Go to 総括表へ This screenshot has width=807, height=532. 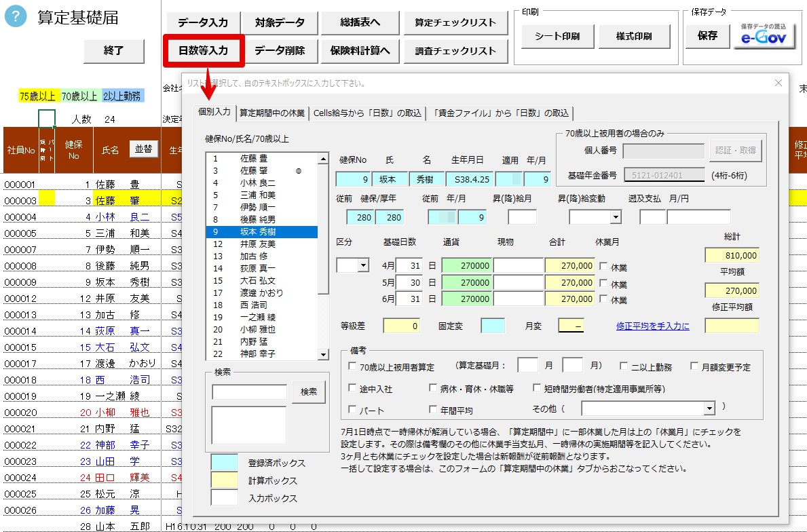360,22
